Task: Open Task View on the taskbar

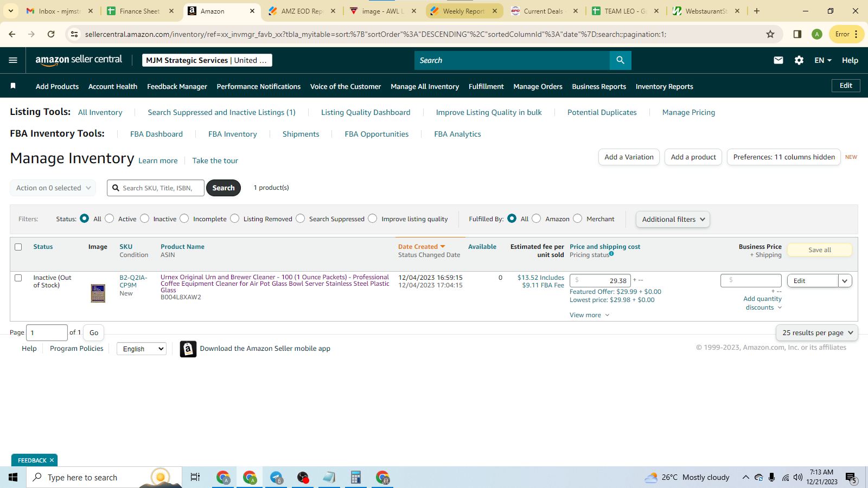Action: [x=195, y=477]
